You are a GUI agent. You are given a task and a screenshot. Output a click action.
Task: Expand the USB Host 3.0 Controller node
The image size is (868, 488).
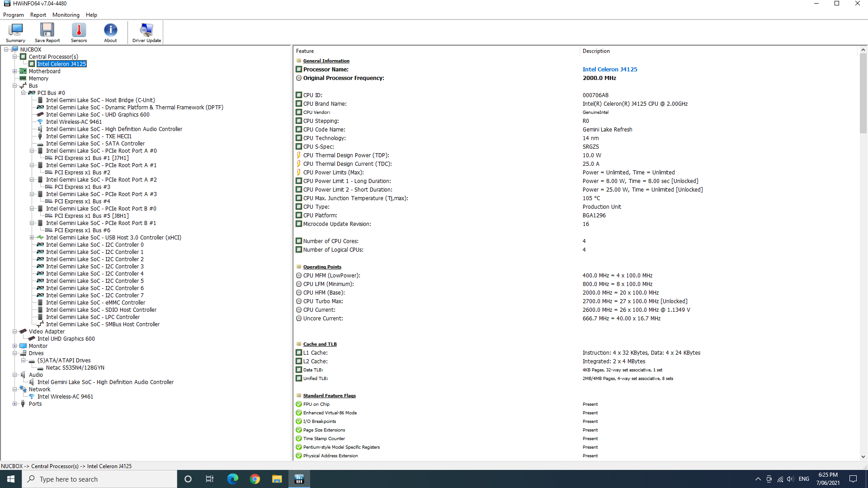32,238
